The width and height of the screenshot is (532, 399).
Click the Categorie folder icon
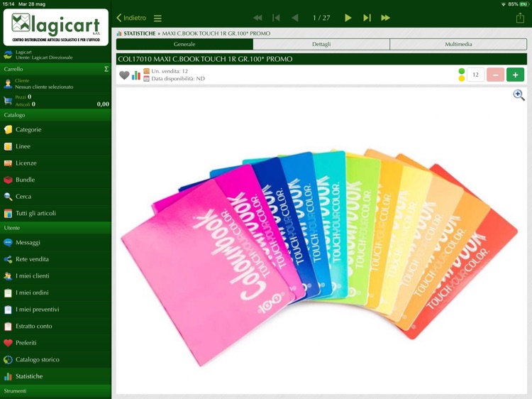click(8, 129)
